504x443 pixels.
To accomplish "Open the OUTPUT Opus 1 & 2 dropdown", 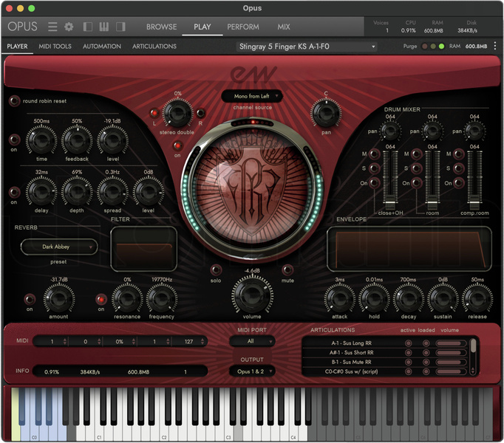I will click(x=252, y=371).
